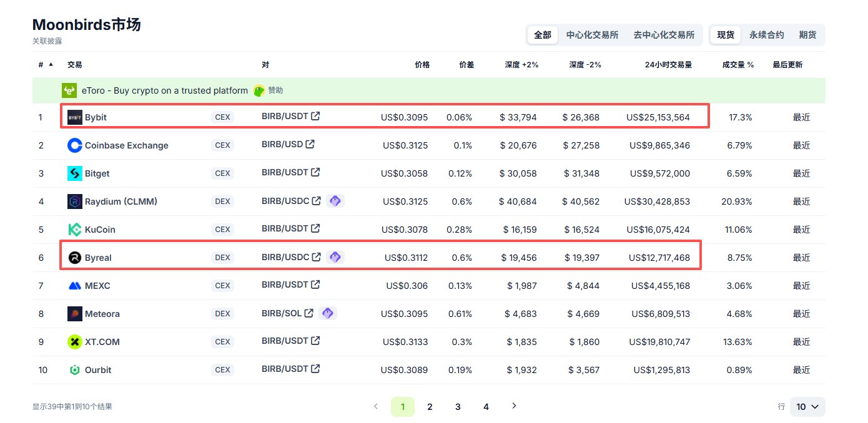Screen dimensions: 868x423
Task: Switch to 期货 market type
Action: (x=807, y=35)
